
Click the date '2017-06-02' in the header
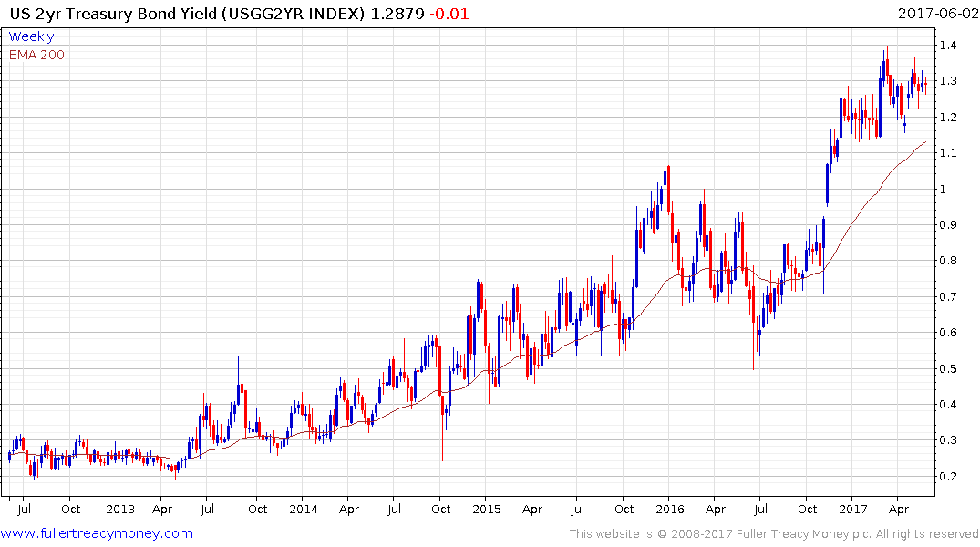(x=938, y=14)
